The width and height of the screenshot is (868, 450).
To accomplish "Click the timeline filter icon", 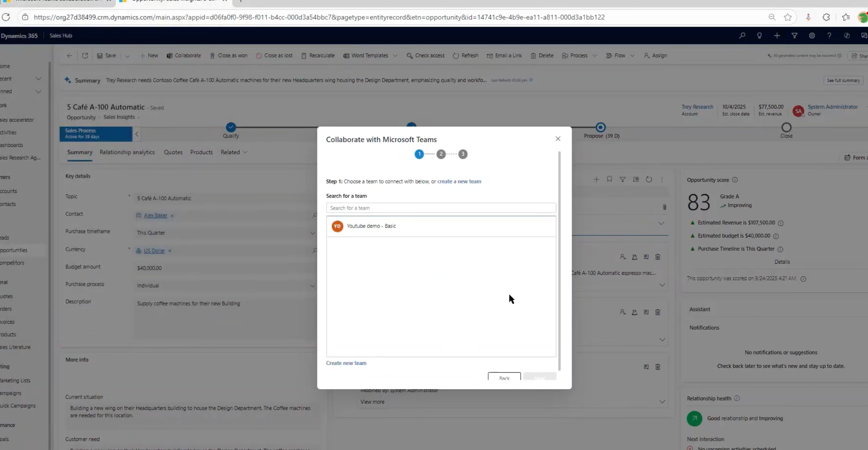I will coord(623,179).
